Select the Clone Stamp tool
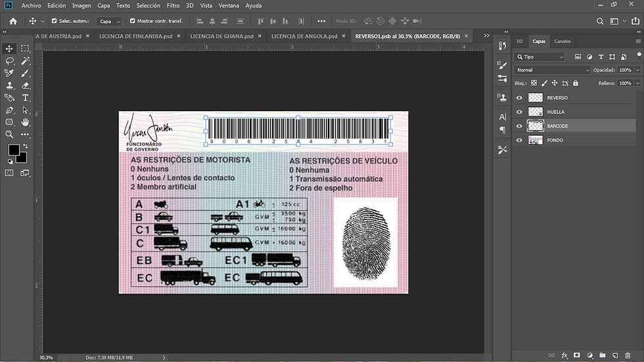The width and height of the screenshot is (644, 362). coord(9,85)
